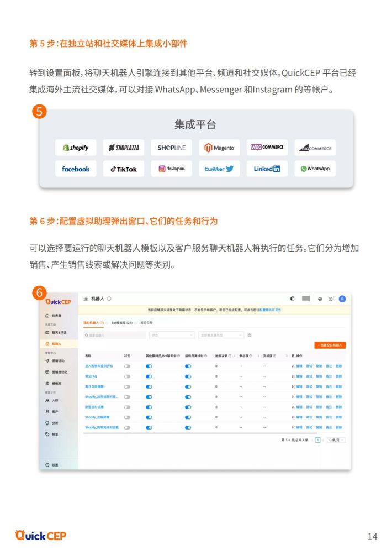Follow the 配置插件可见性 link in the banner
The image size is (392, 555).
[270, 310]
